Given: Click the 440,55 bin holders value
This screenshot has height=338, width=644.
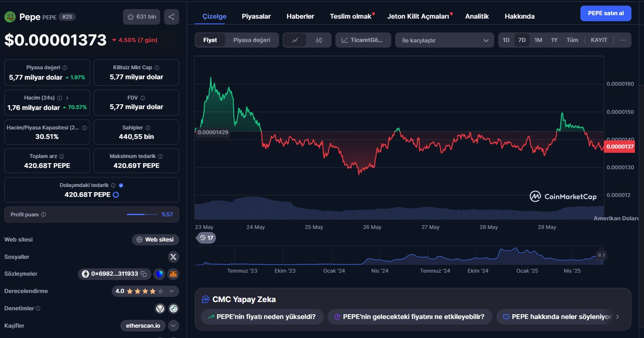Looking at the screenshot, I should (x=136, y=137).
